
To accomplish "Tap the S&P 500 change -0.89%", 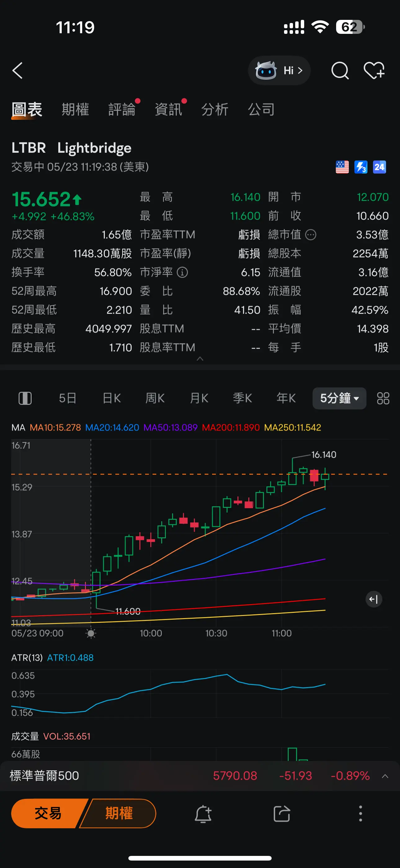I will 350,776.
